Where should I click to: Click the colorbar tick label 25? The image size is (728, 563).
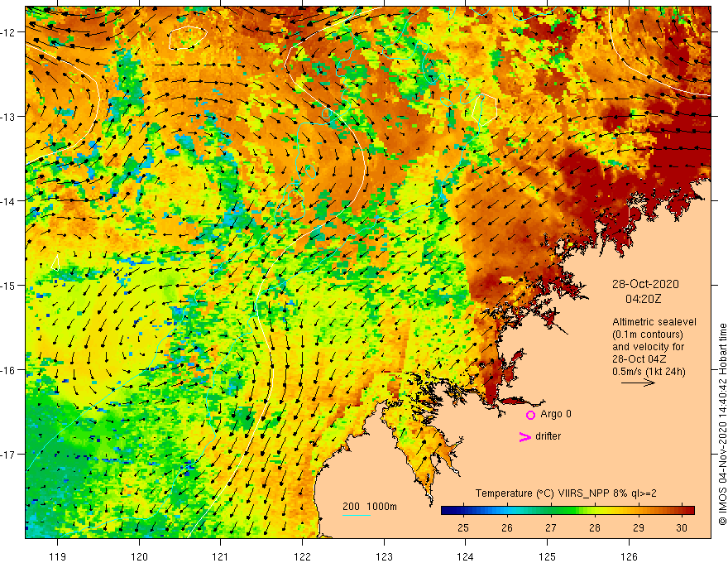463,527
